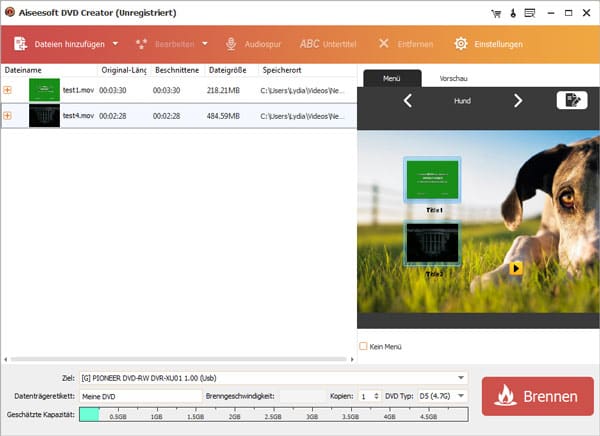Screen dimensions: 600x436
Task: Go to next menu template arrow
Action: 518,101
